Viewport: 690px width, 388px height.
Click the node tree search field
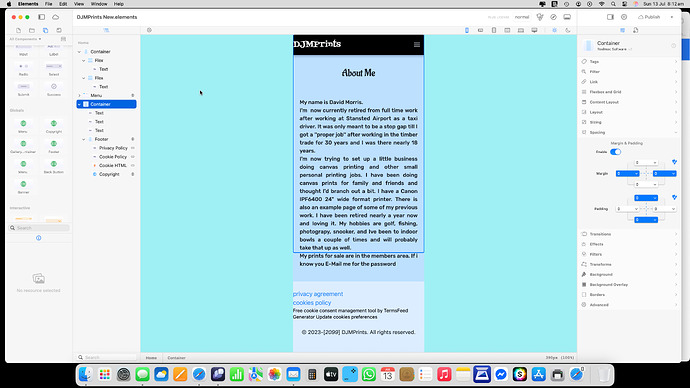pos(107,357)
